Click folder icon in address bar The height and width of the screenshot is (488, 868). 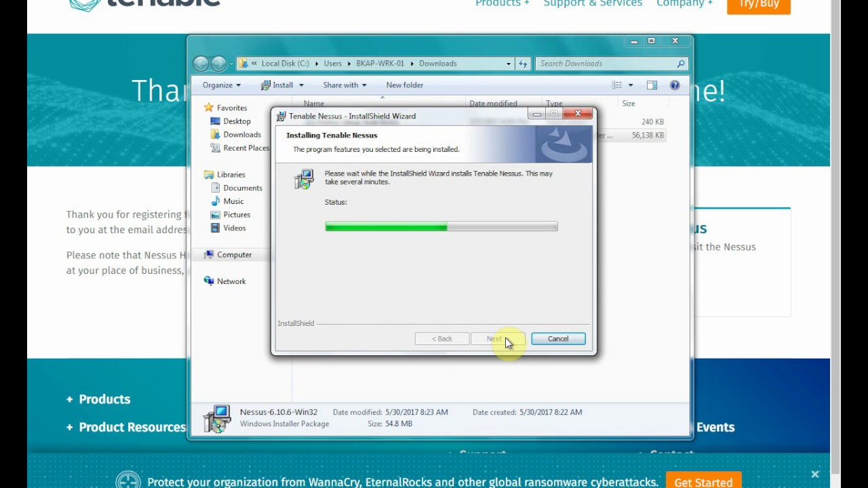coord(242,64)
